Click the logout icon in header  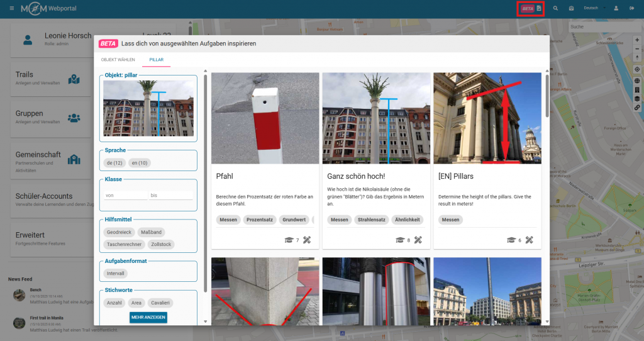631,8
